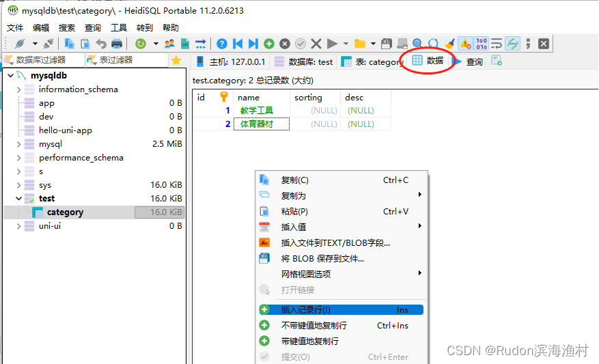599x364 pixels.
Task: Click the yellow star favorites icon
Action: [x=176, y=60]
